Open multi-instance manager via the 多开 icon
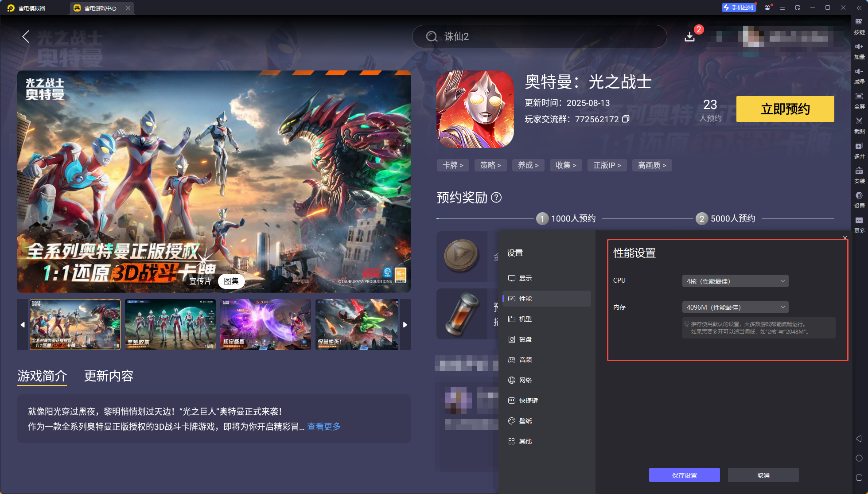Screen dimensions: 868x494 859,151
